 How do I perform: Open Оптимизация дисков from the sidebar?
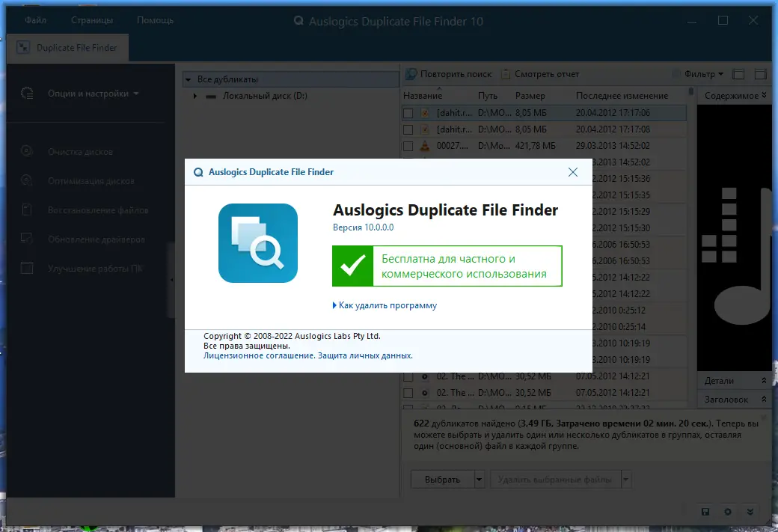pos(28,180)
